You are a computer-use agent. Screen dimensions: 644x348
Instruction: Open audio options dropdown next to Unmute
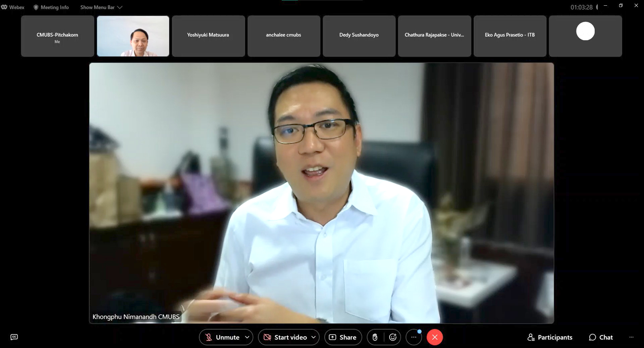[247, 337]
